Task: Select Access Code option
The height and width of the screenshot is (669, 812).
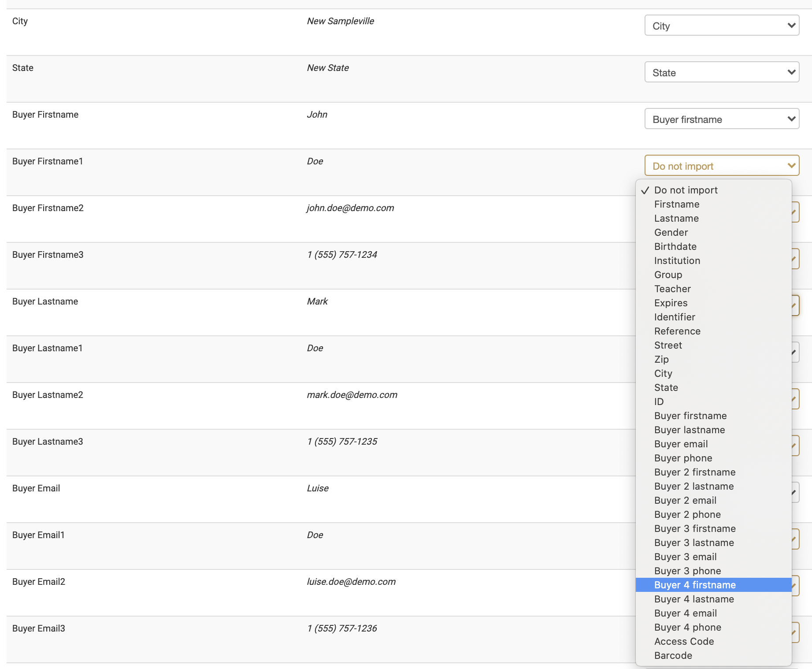Action: (x=714, y=641)
